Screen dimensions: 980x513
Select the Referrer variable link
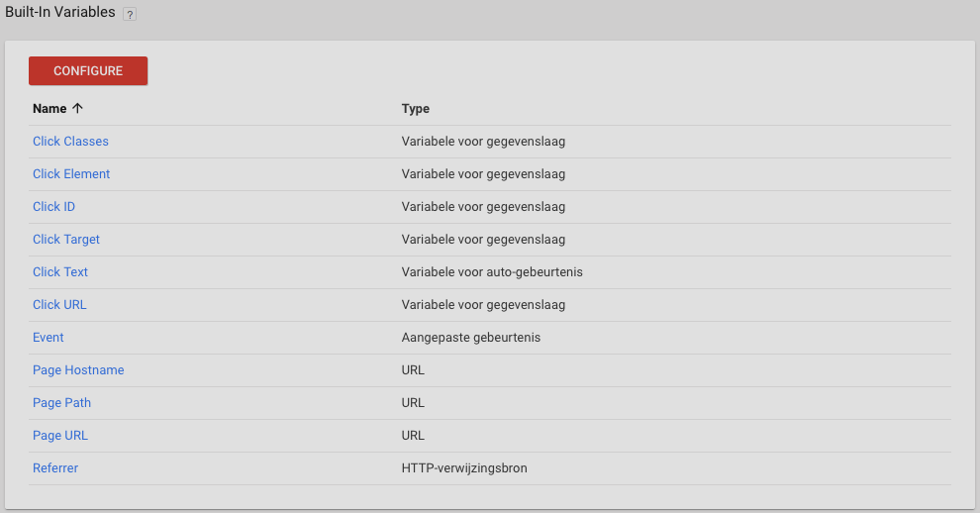[x=55, y=468]
